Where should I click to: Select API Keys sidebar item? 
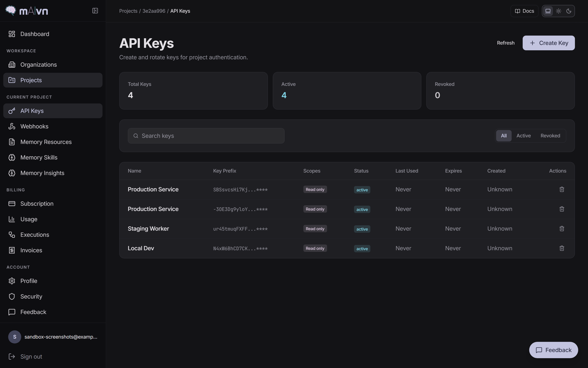(x=53, y=111)
